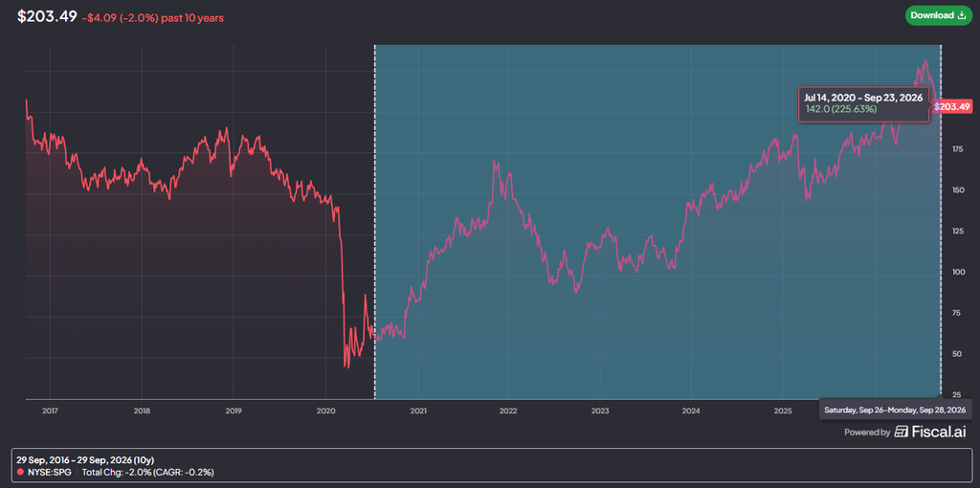Click the 75 price axis label
The width and height of the screenshot is (980, 488).
(958, 313)
